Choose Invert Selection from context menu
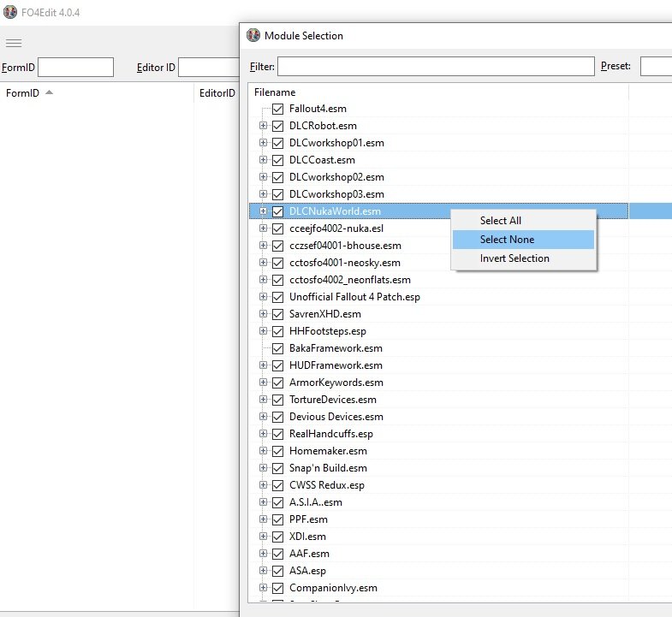 514,258
